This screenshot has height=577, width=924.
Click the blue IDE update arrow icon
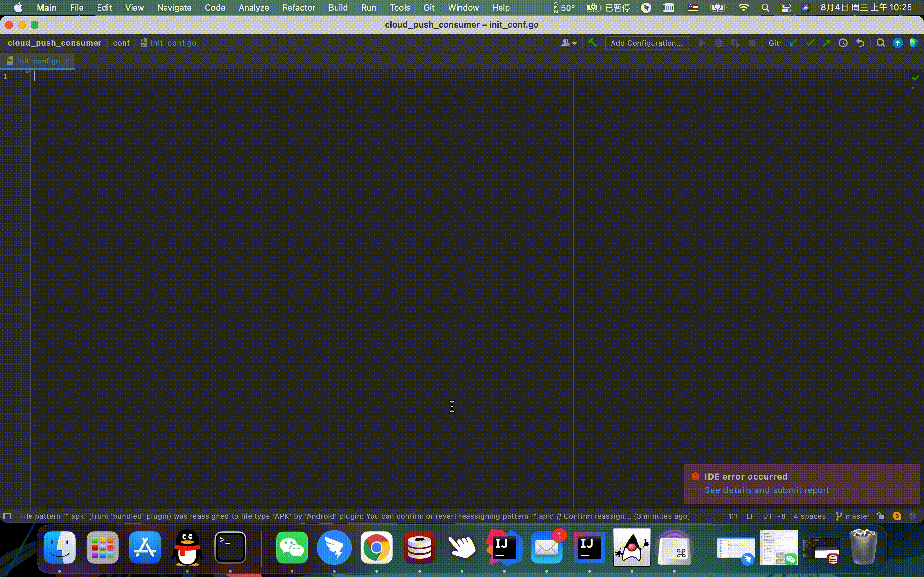(897, 43)
